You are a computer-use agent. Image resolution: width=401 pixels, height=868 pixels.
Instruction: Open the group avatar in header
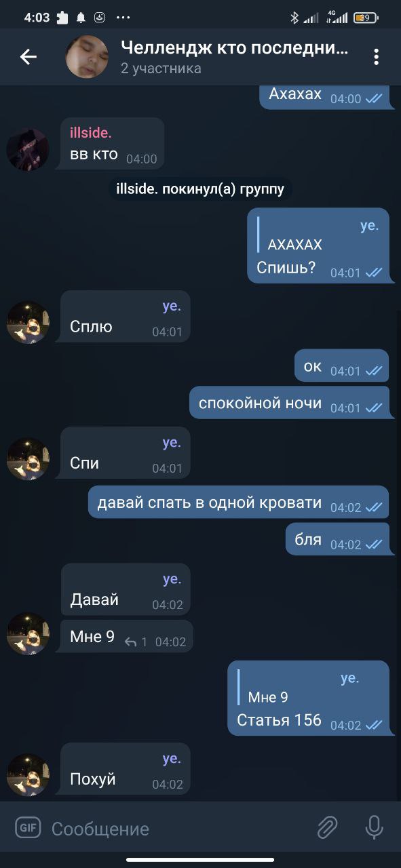[87, 57]
